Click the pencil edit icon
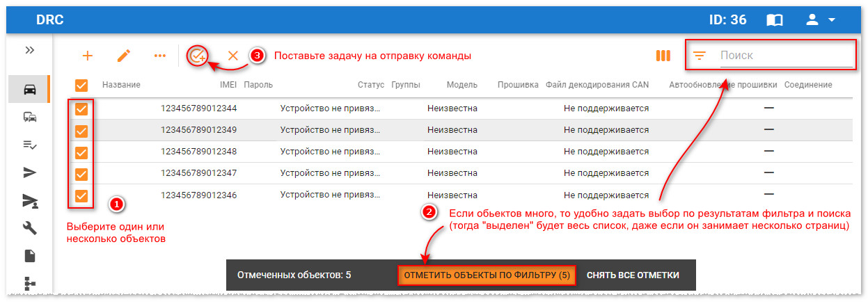 click(124, 56)
